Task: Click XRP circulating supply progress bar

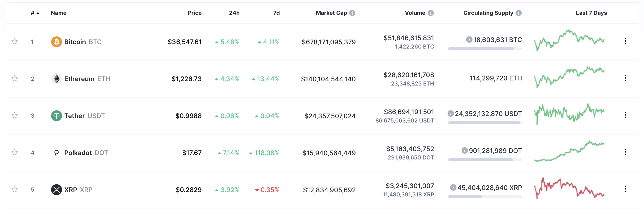Action: [485, 197]
